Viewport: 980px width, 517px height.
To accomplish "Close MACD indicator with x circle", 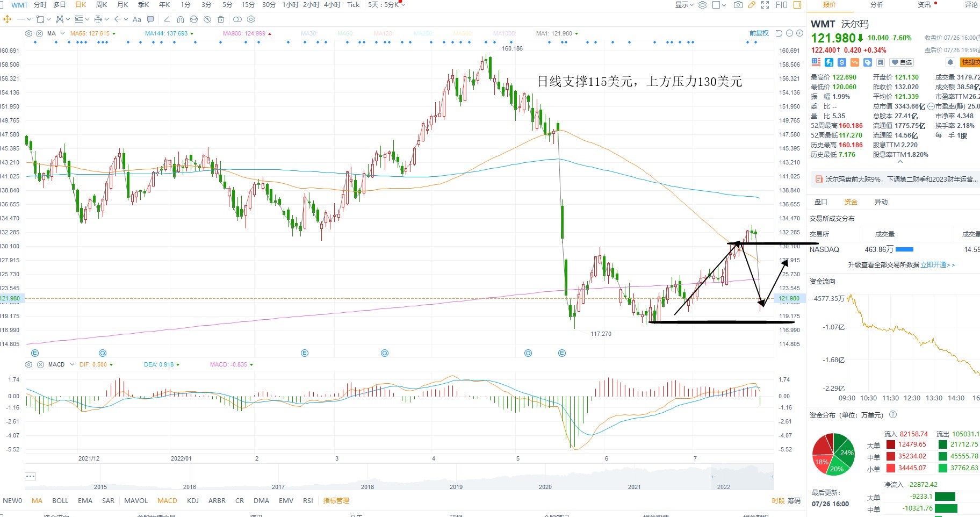I will 39,364.
